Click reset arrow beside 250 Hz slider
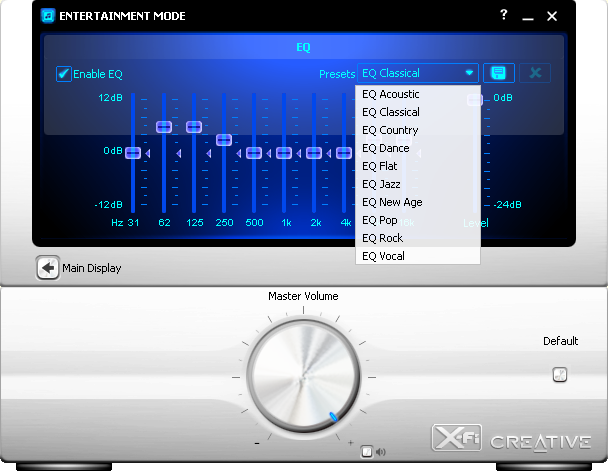This screenshot has height=471, width=608. (x=239, y=153)
